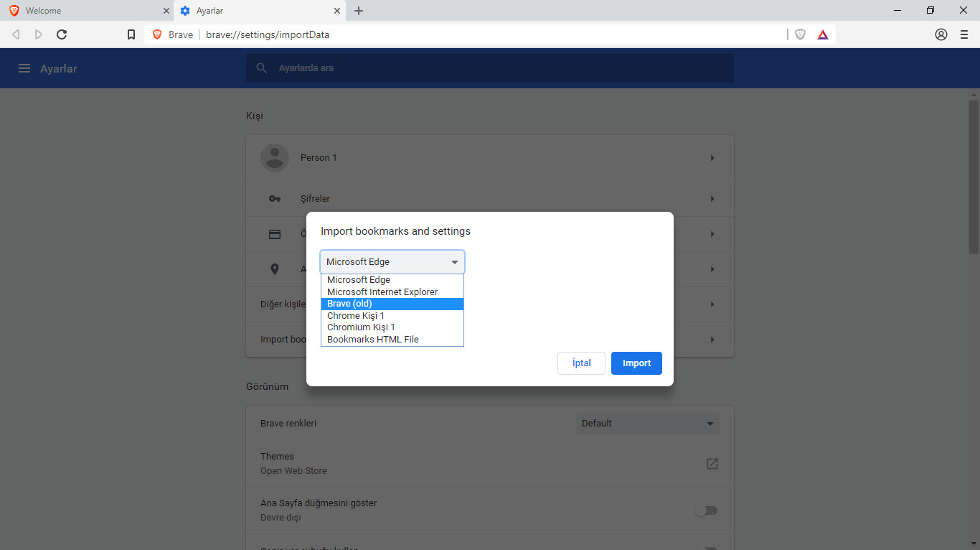Open the browser main menu icon
Image resolution: width=980 pixels, height=550 pixels.
[964, 34]
